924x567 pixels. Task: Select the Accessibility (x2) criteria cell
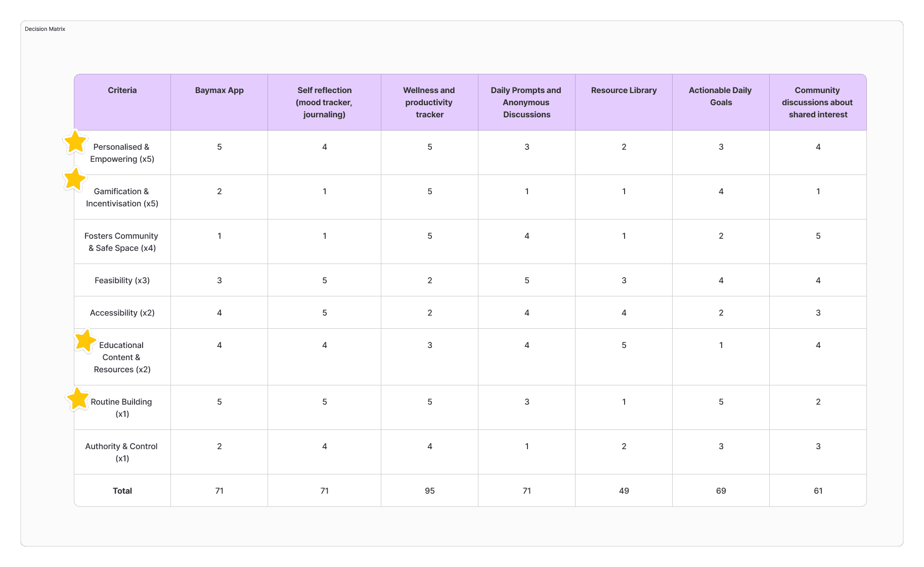point(122,313)
